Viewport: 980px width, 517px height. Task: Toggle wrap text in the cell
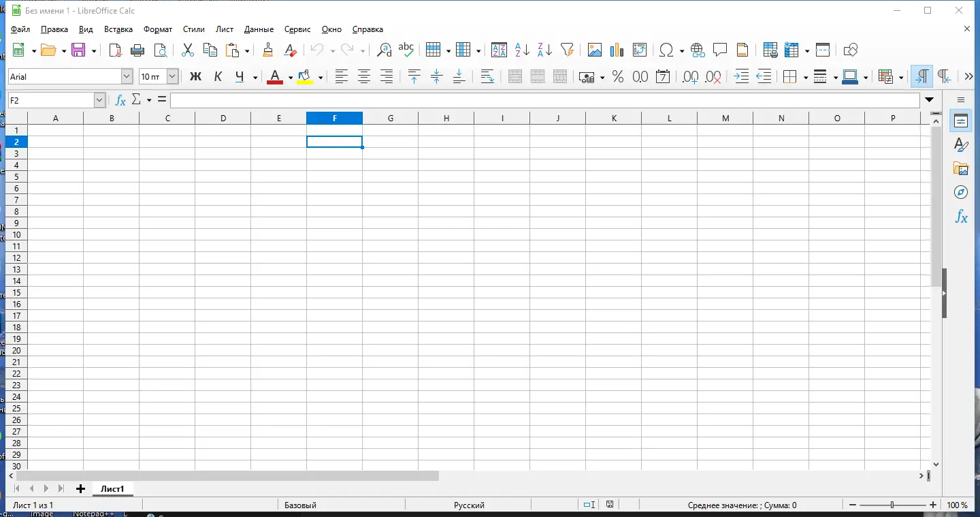(487, 77)
